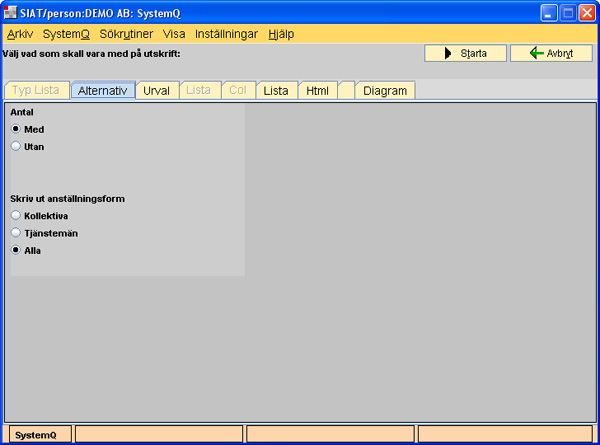Image resolution: width=600 pixels, height=445 pixels.
Task: Pick the Tjänstemän radio option
Action: [x=16, y=233]
